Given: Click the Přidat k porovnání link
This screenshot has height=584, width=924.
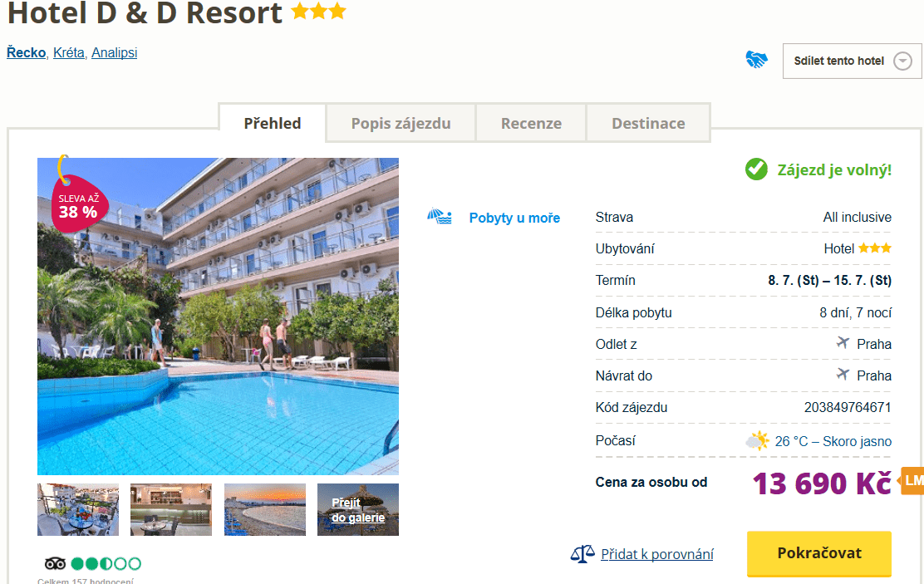Looking at the screenshot, I should (657, 554).
